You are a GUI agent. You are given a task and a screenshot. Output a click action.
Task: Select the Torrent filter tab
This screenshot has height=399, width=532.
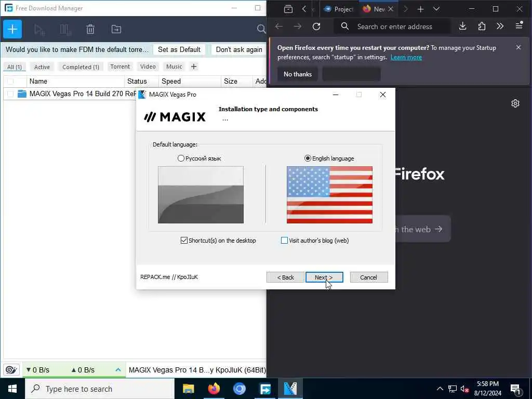pyautogui.click(x=120, y=66)
